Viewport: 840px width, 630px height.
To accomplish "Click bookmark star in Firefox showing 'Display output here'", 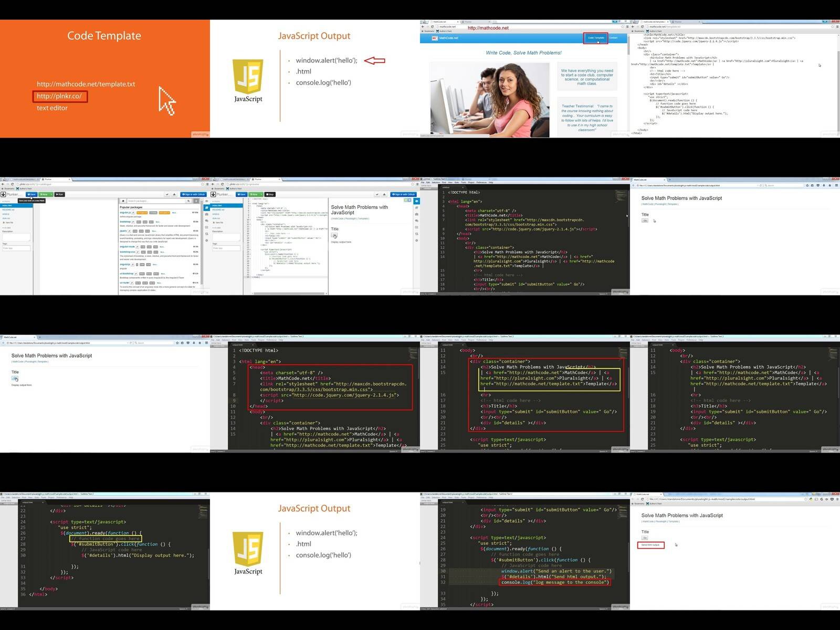I will click(177, 343).
